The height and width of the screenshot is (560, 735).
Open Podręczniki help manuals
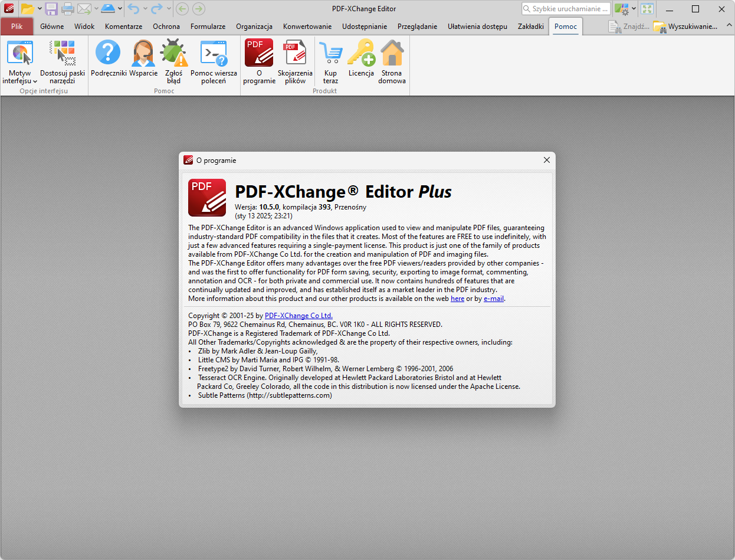point(109,58)
